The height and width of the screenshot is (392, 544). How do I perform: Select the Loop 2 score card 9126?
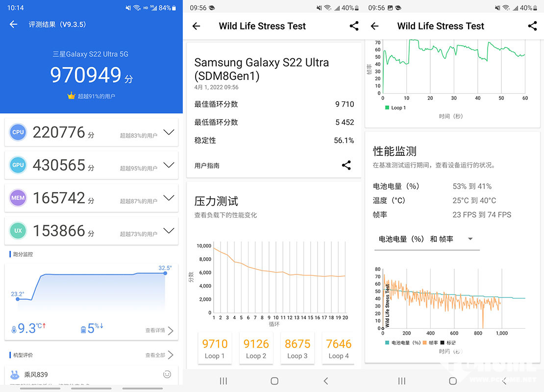click(256, 348)
